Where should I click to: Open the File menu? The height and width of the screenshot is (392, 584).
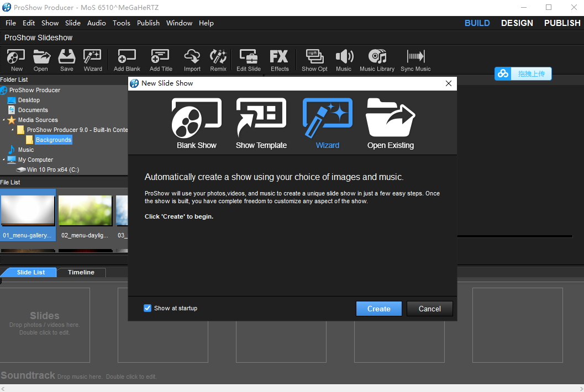[11, 23]
